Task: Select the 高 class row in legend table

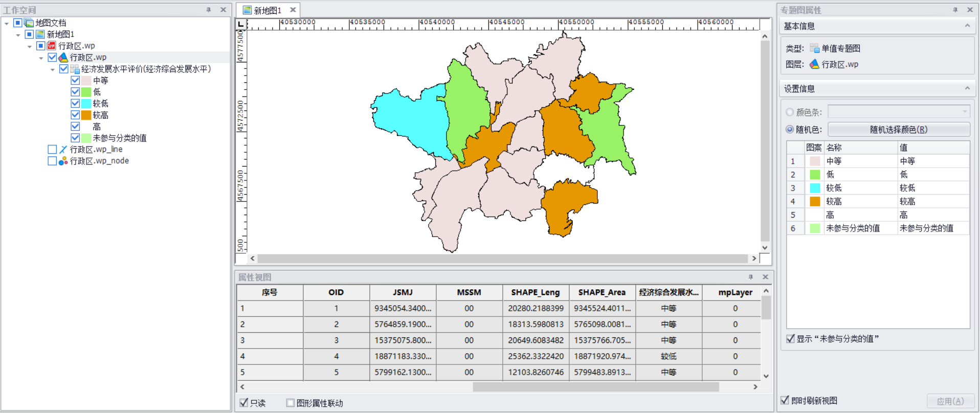Action: tap(878, 215)
